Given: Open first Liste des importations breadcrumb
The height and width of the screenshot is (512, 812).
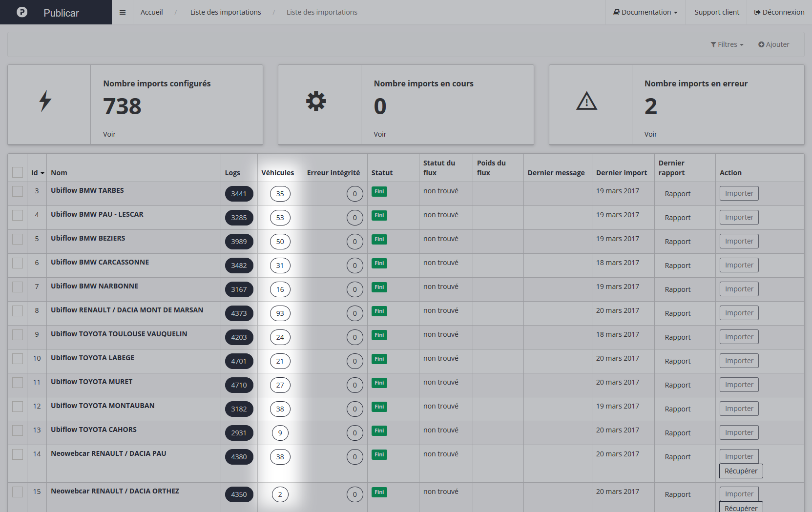Looking at the screenshot, I should coord(226,12).
